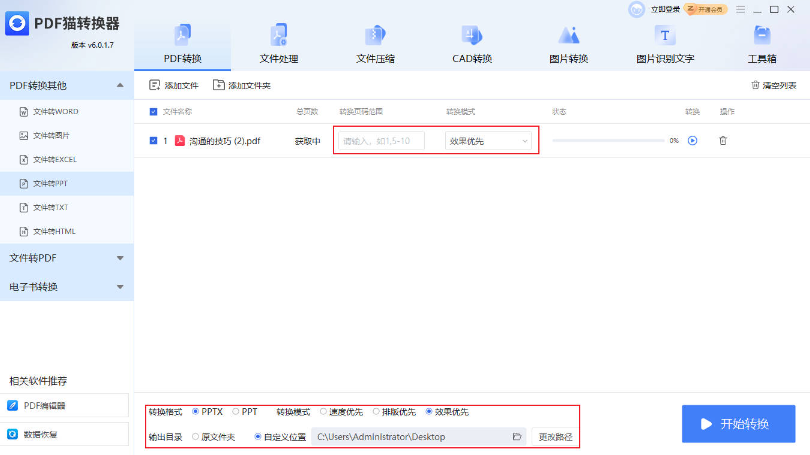Switch to the 文件处理 tab
This screenshot has width=810, height=455.
pyautogui.click(x=279, y=44)
